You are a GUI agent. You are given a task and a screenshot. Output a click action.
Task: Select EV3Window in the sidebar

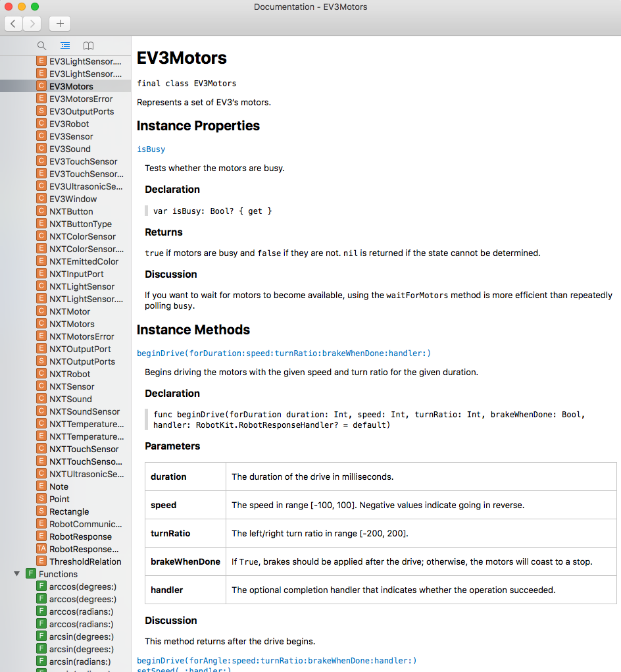pyautogui.click(x=73, y=199)
